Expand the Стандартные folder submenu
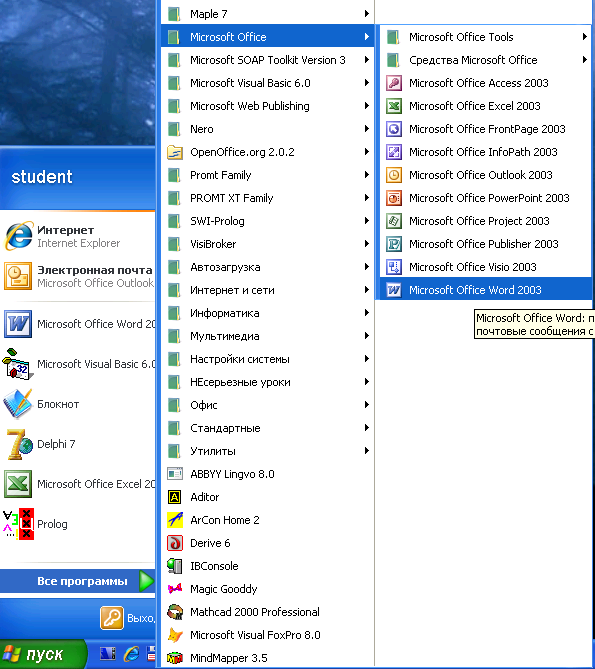595x669 pixels. tap(267, 428)
